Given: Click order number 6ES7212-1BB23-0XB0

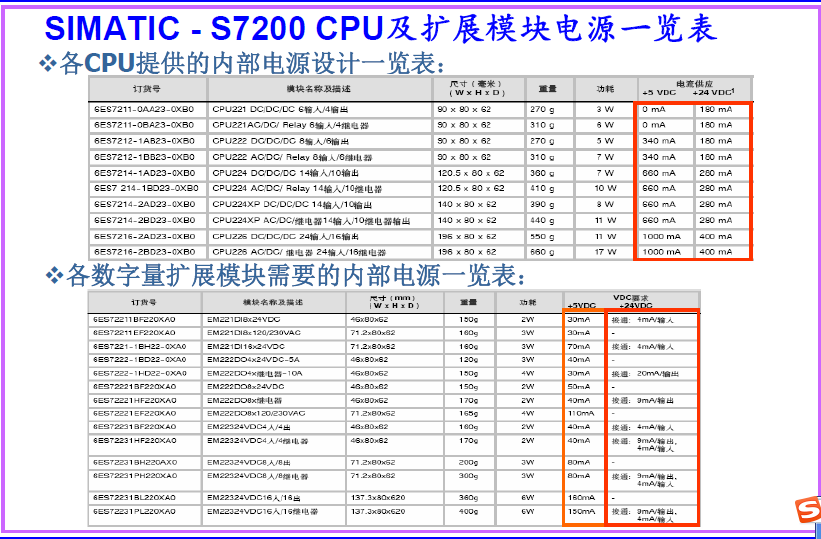Looking at the screenshot, I should [144, 157].
